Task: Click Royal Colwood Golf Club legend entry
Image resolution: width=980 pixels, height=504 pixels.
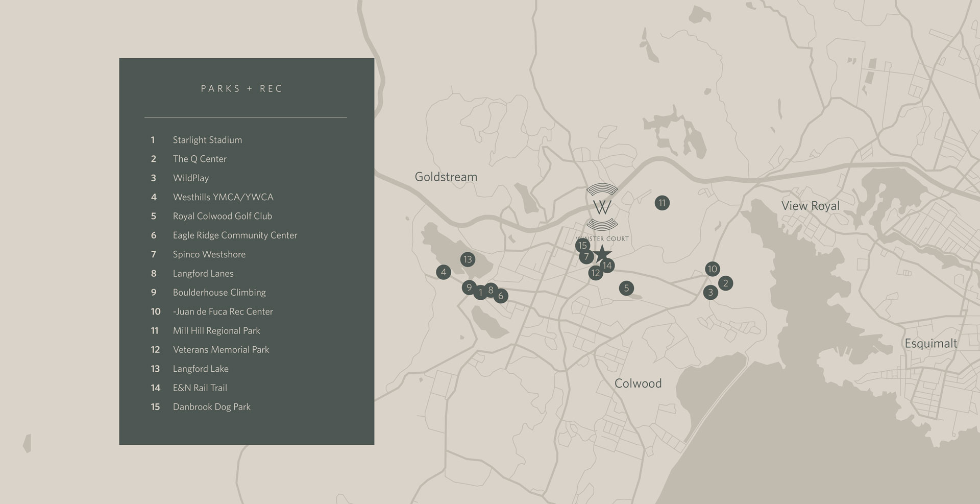Action: (x=222, y=216)
